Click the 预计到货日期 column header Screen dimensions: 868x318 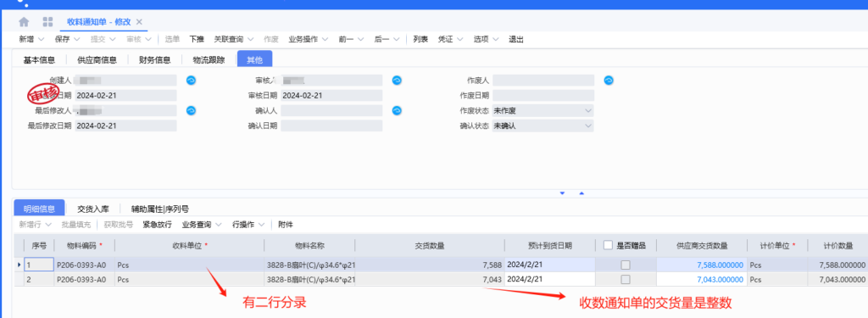549,245
